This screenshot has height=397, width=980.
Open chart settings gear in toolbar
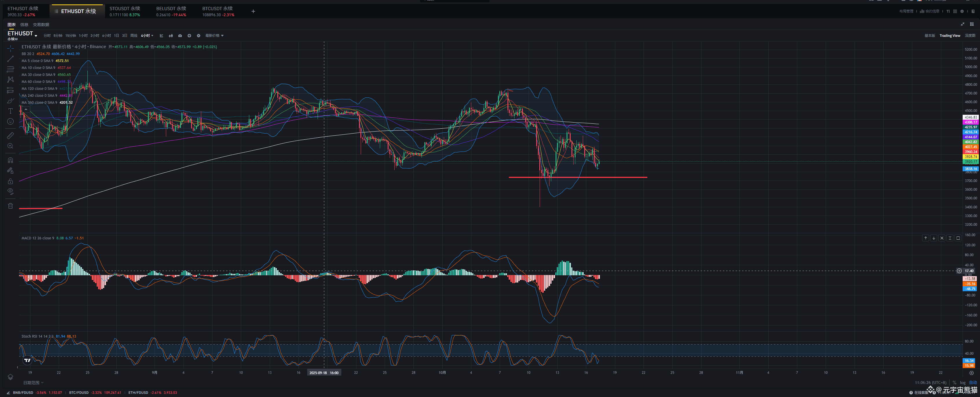click(x=198, y=35)
